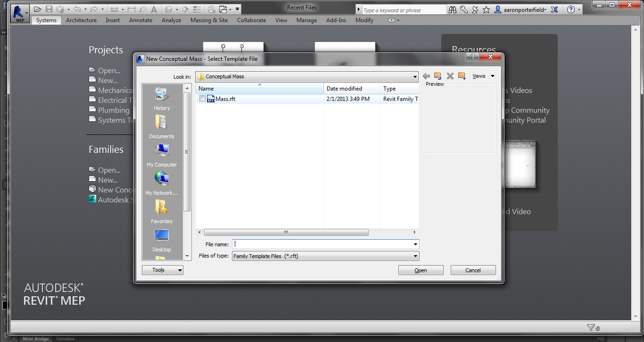This screenshot has width=644, height=342.
Task: Select the Text tool letter A icon
Action: (154, 9)
